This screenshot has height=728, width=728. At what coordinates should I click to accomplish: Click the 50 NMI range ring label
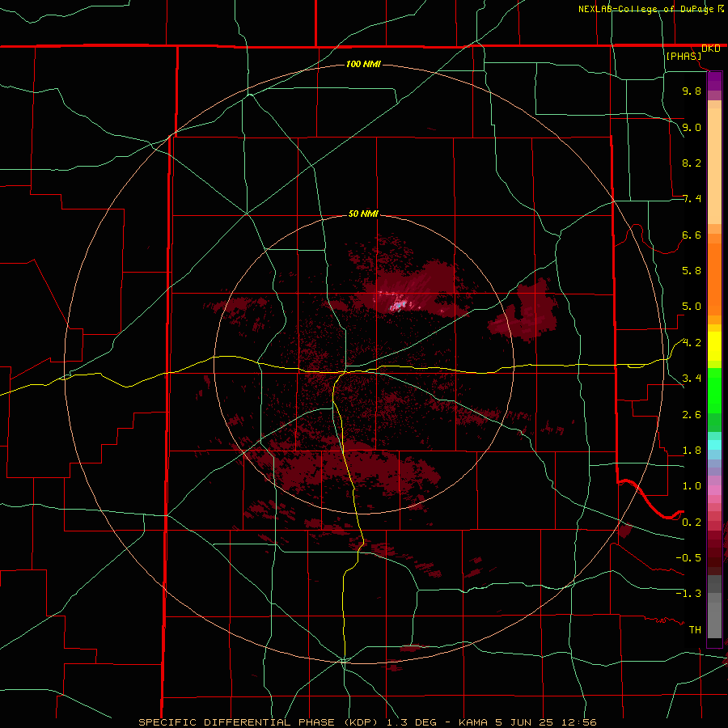pyautogui.click(x=363, y=214)
